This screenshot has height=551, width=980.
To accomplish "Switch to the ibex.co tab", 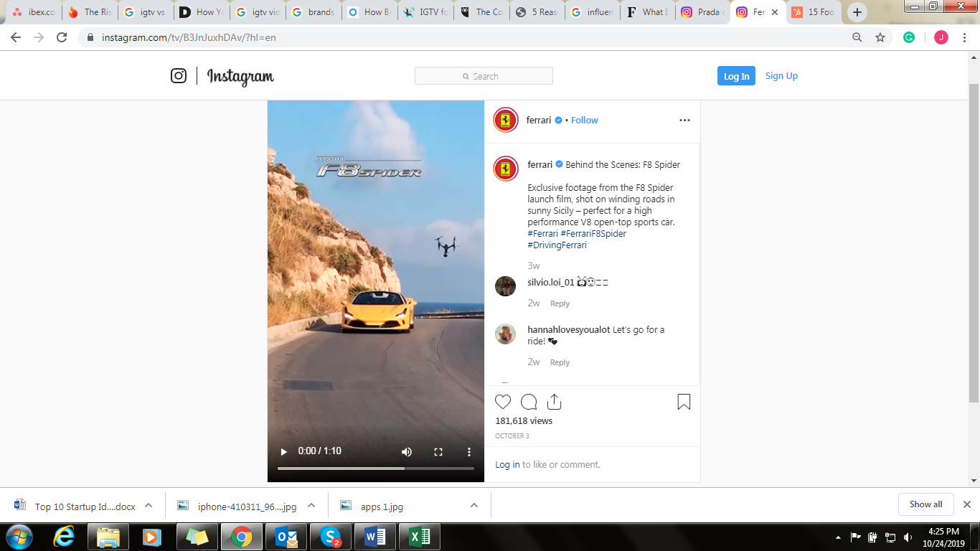I will pos(34,12).
